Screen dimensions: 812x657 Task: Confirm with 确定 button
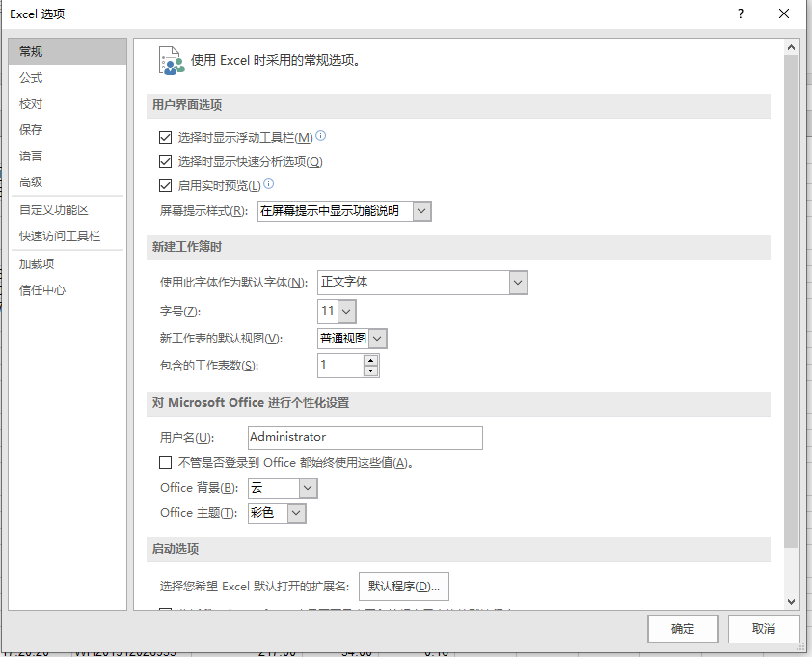pos(683,628)
